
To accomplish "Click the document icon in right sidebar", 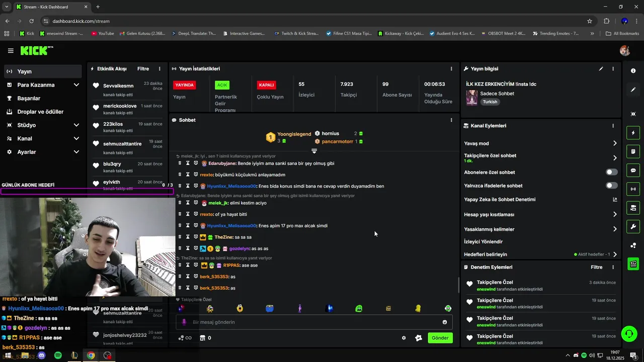I will [x=633, y=151].
